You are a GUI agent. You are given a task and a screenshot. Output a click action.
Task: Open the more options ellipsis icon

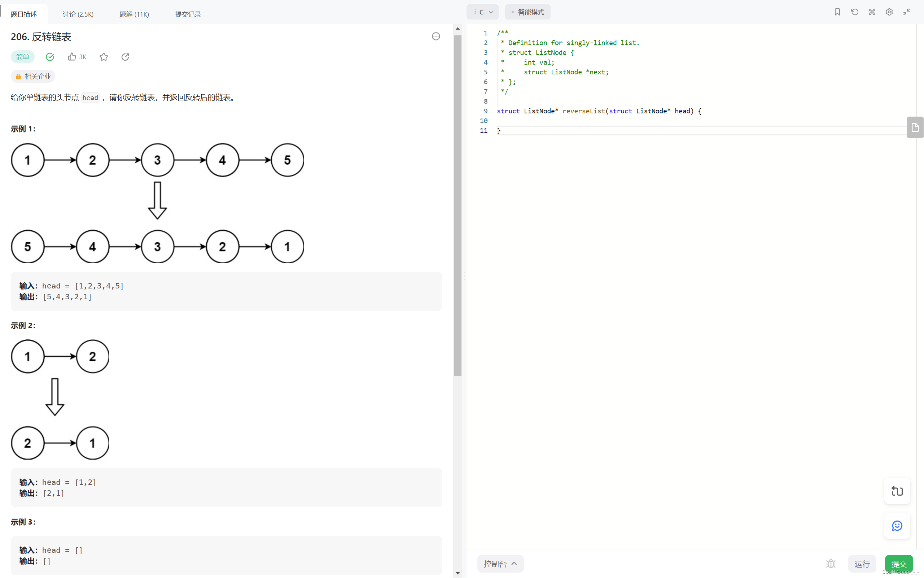pos(436,36)
